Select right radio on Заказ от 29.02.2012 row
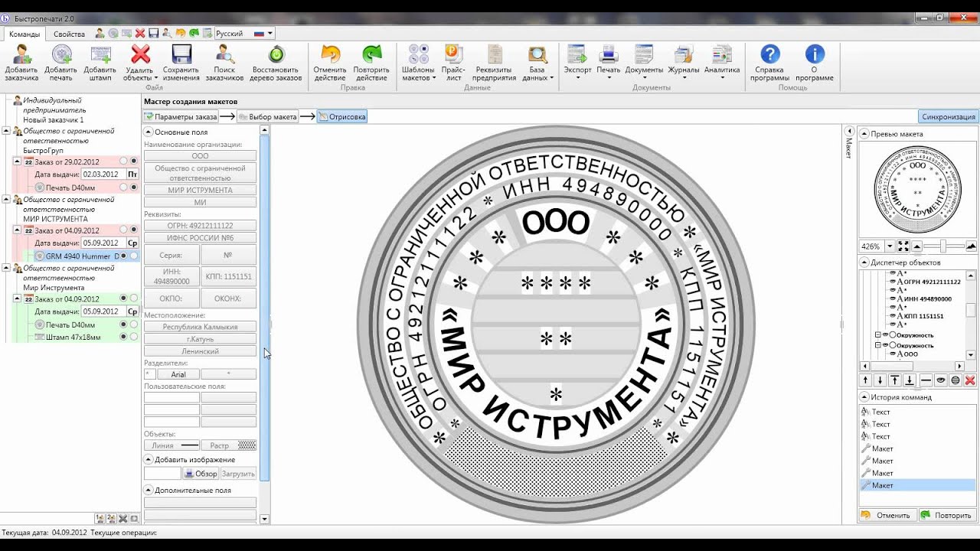The width and height of the screenshot is (980, 551). [133, 161]
